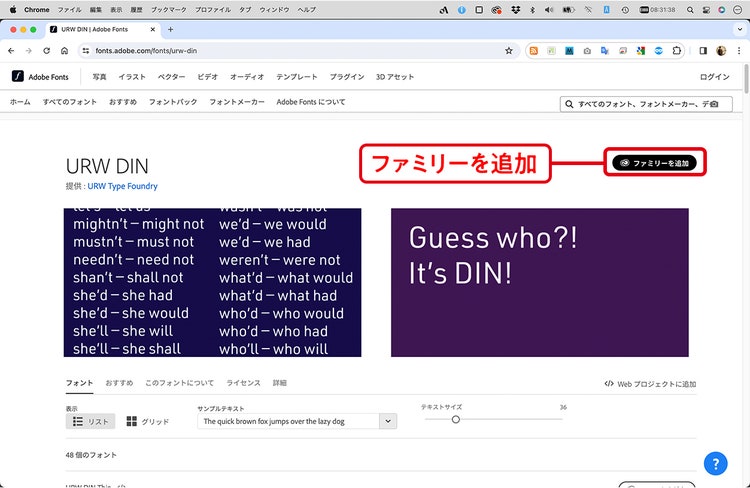The image size is (750, 488).
Task: Open the Dropbox menu bar icon
Action: [516, 10]
